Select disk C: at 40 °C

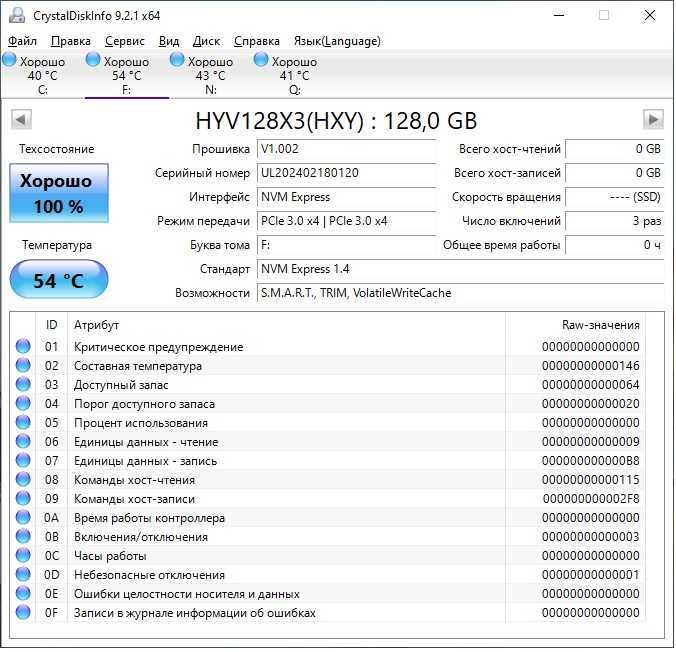[43, 75]
